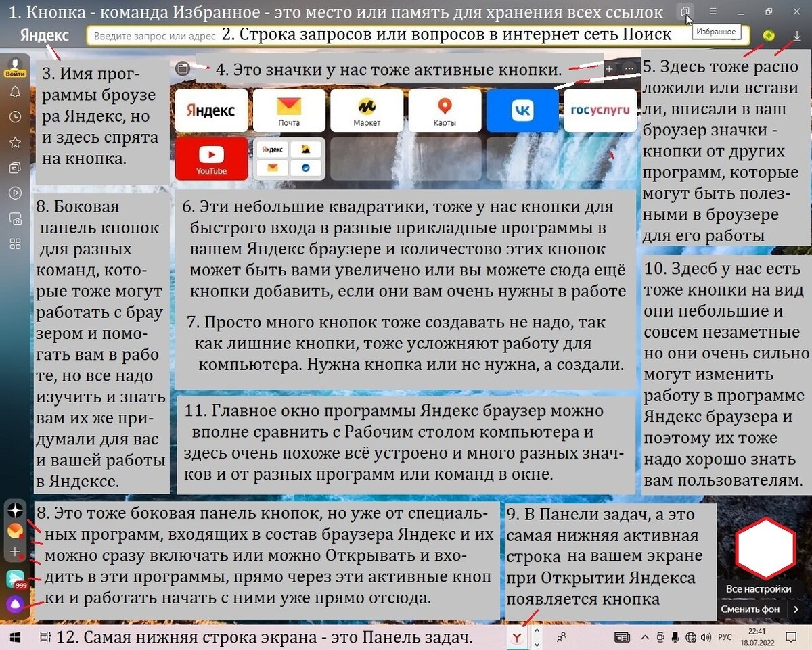
Task: Click the Yandex Browser taskbar icon
Action: (517, 637)
